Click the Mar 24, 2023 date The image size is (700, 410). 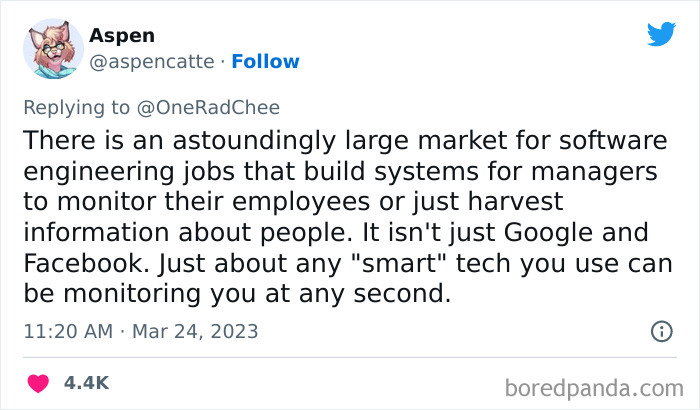(195, 331)
